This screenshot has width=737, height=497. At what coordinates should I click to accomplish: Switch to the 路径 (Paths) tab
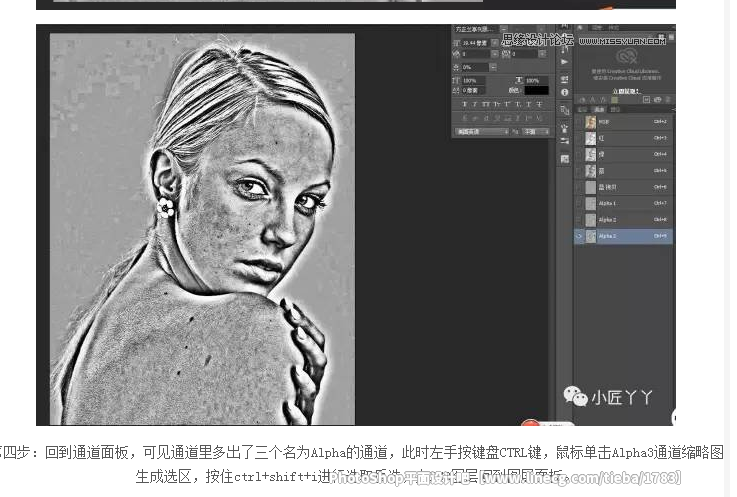(615, 110)
